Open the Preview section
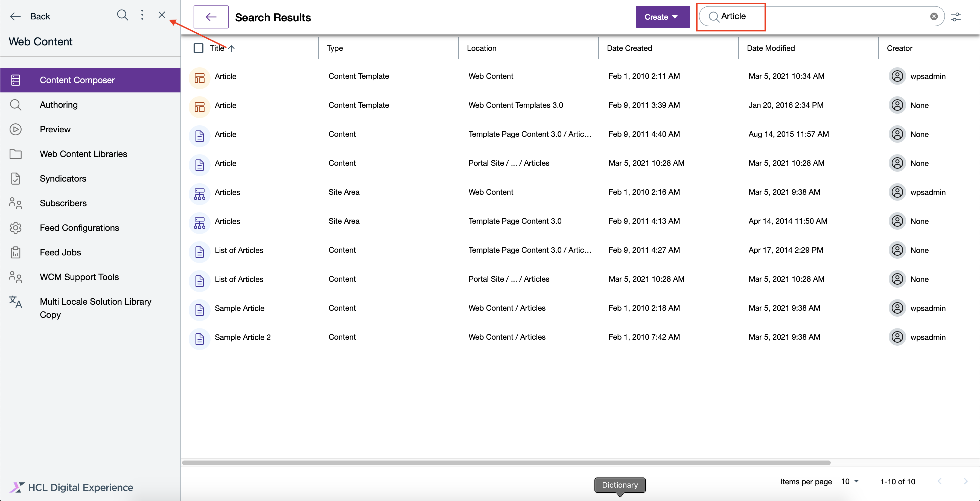Image resolution: width=980 pixels, height=501 pixels. pos(55,129)
